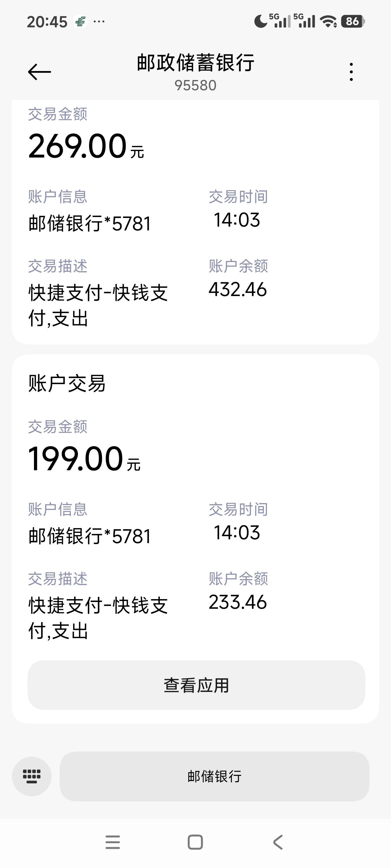Tap the do-not-disturb moon icon
The height and width of the screenshot is (868, 391).
click(261, 21)
